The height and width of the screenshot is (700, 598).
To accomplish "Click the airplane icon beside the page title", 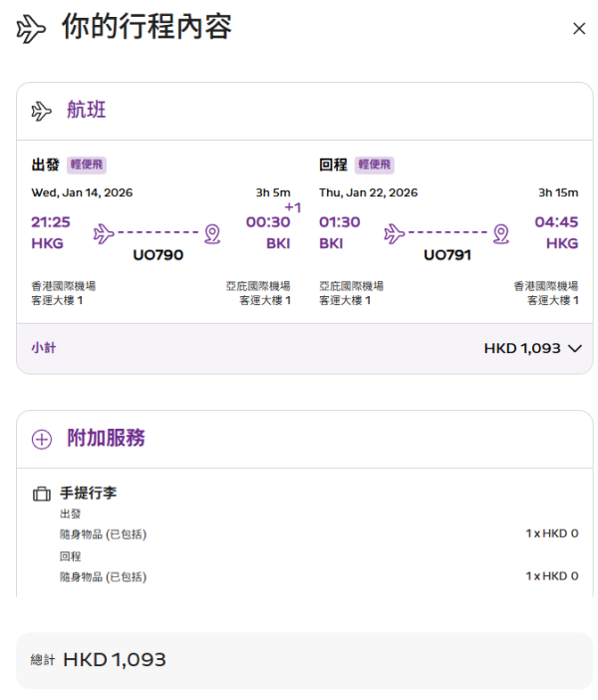I will tap(31, 29).
